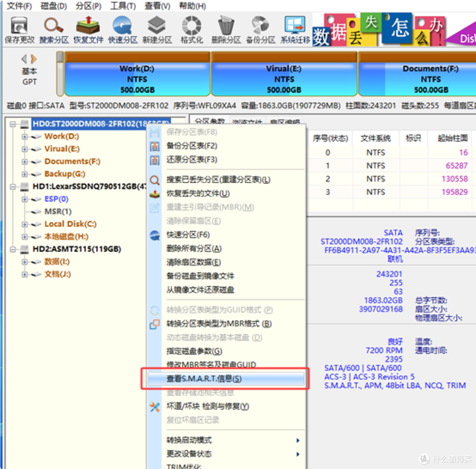476x469 pixels.
Task: Collapse the HD0 ST2000DM008 disk node
Action: tap(13, 124)
